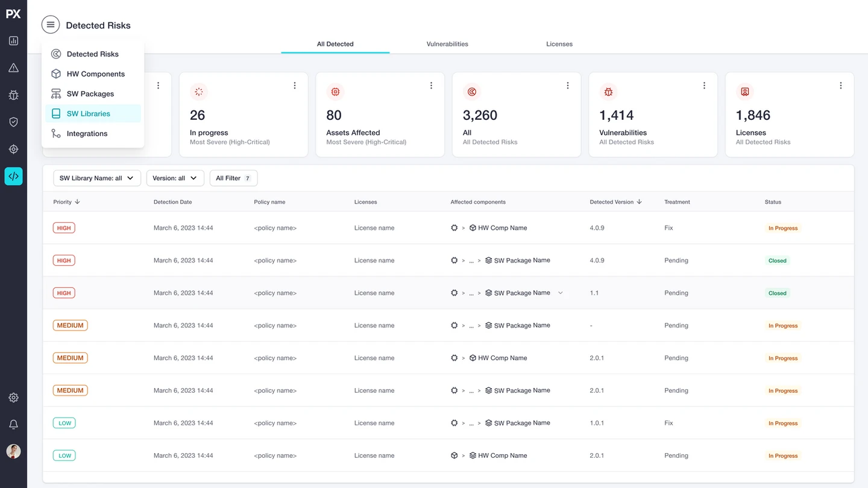The height and width of the screenshot is (488, 868).
Task: Select SW Packages menu entry
Action: [93, 94]
